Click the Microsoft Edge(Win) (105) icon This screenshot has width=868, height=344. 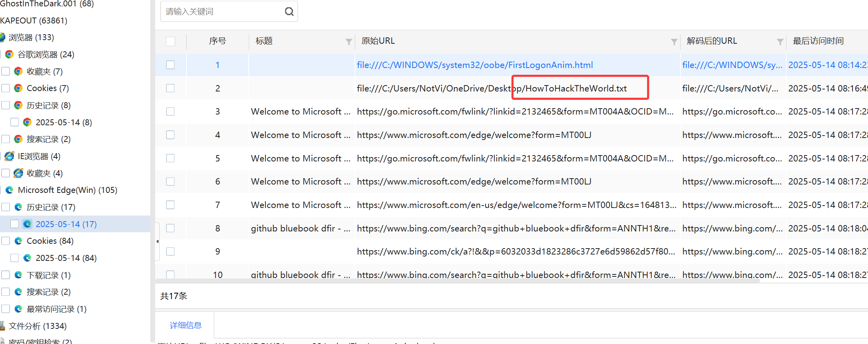pyautogui.click(x=9, y=190)
